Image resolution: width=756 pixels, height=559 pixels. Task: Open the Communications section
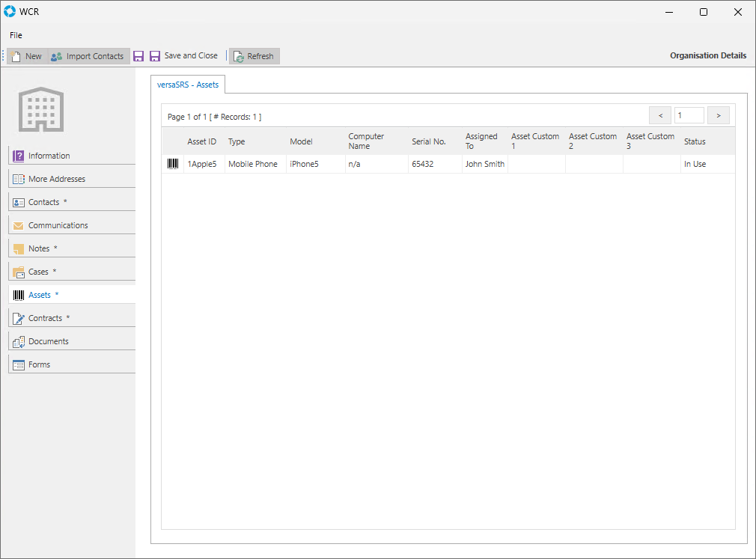pos(58,225)
